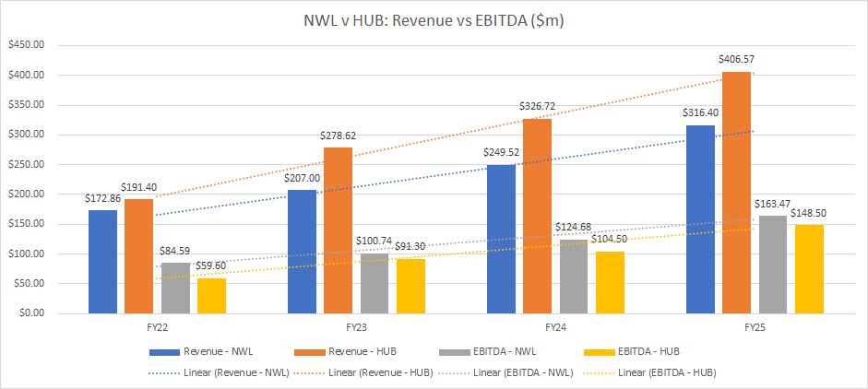868x389 pixels.
Task: Click the FY23 yellow EBITDA HUB bar
Action: coord(410,286)
